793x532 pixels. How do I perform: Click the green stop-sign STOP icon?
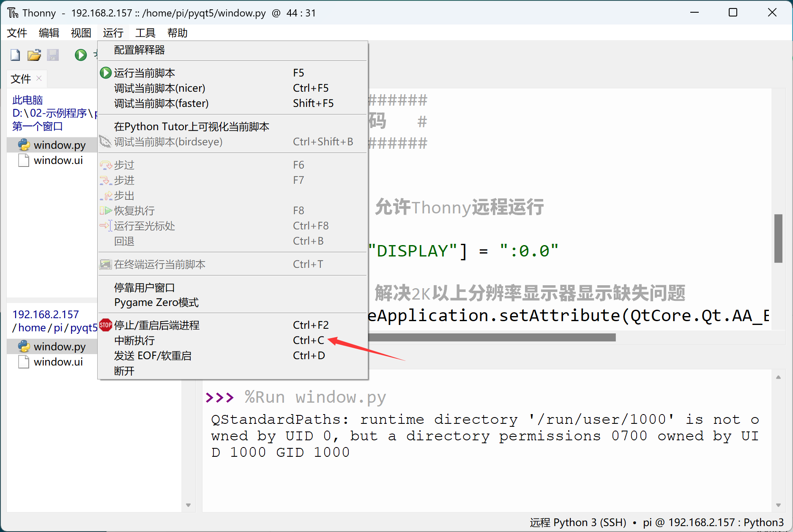[x=106, y=325]
